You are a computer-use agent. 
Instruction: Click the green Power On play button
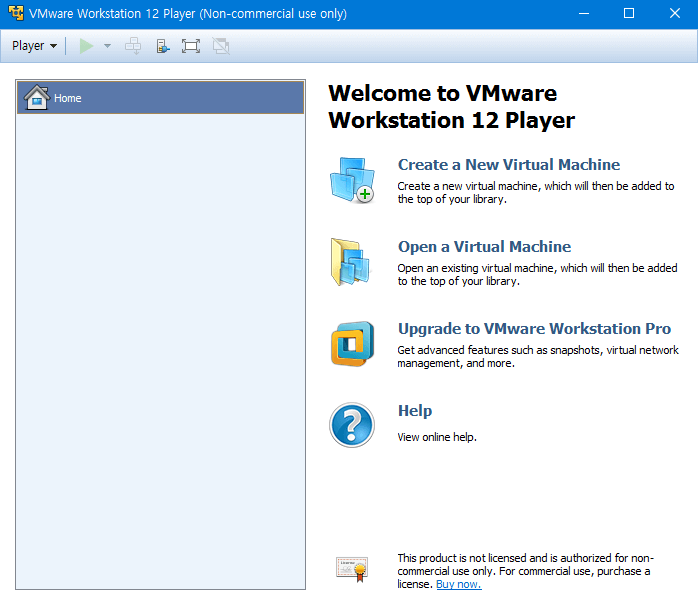click(86, 46)
